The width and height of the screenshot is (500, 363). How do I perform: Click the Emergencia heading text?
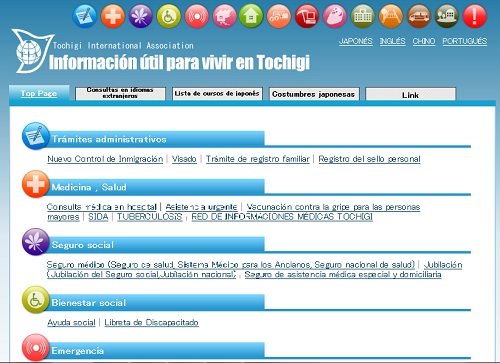(x=78, y=351)
